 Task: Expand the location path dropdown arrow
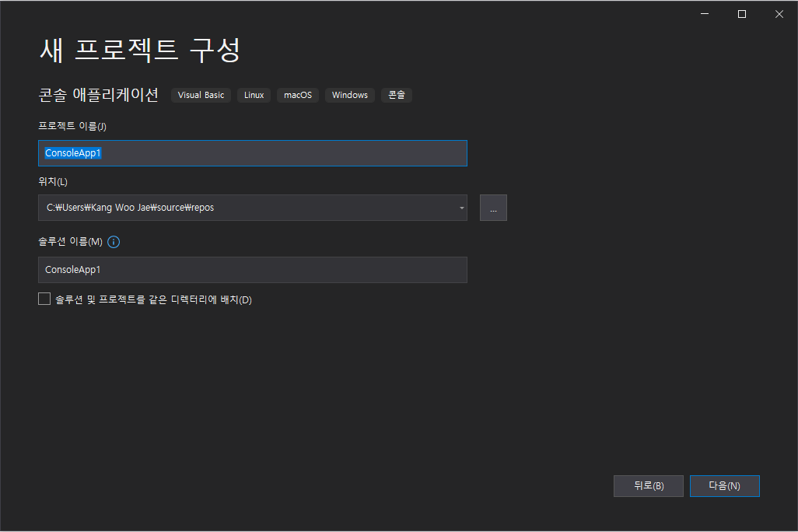tap(461, 208)
